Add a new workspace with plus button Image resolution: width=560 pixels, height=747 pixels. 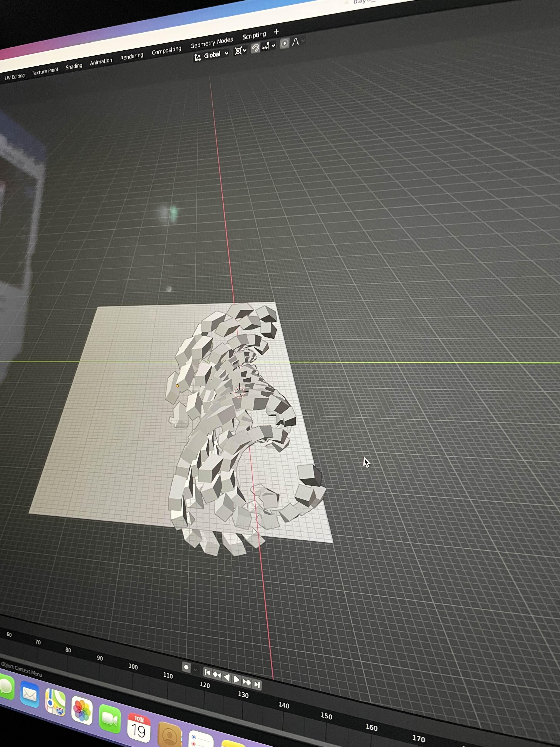coord(276,32)
